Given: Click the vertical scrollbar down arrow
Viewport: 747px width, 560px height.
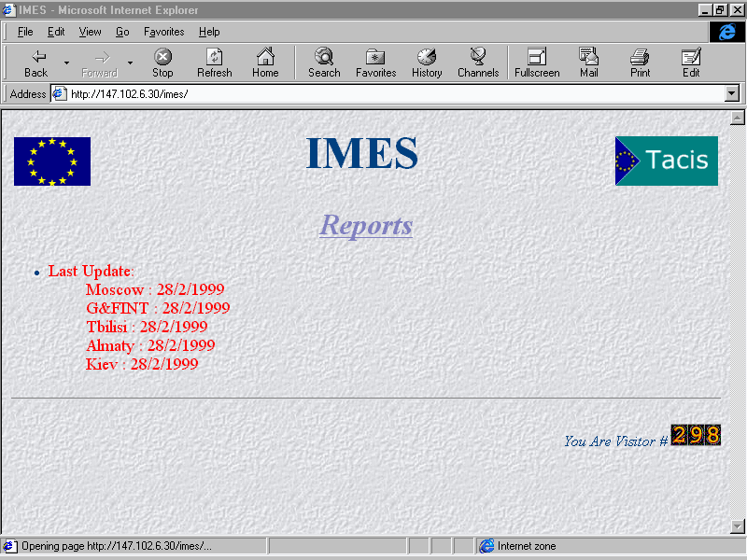Looking at the screenshot, I should [737, 525].
